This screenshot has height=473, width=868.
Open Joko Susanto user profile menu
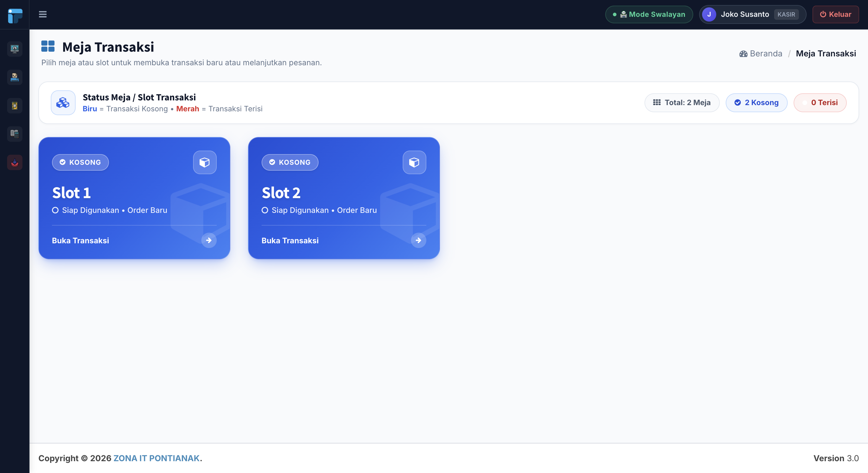tap(752, 14)
